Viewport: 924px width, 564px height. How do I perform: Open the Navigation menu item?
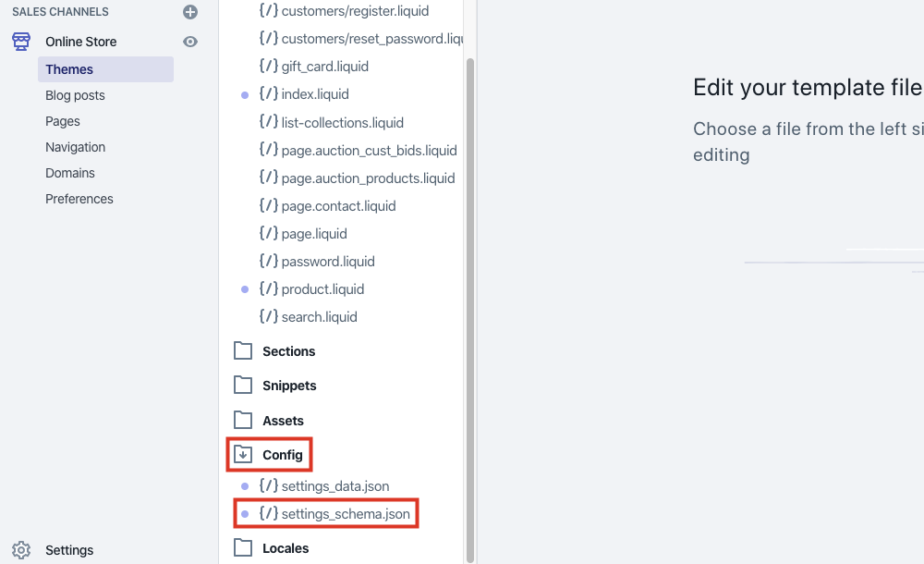click(75, 146)
